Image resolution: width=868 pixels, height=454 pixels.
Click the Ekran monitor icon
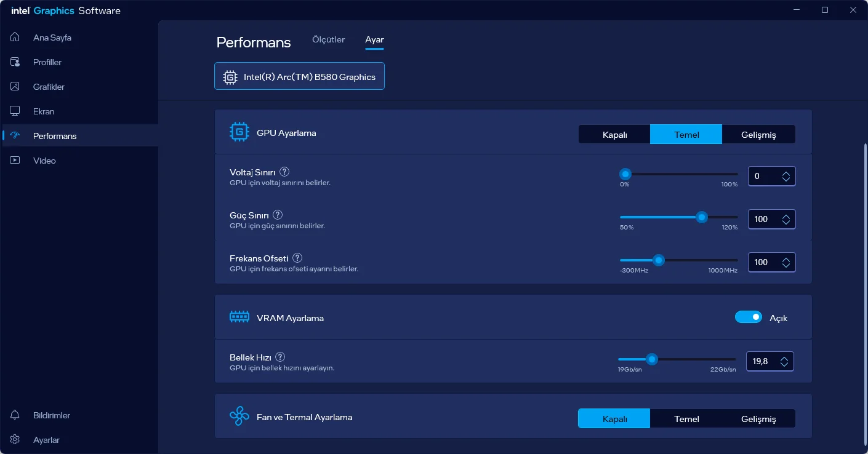15,111
